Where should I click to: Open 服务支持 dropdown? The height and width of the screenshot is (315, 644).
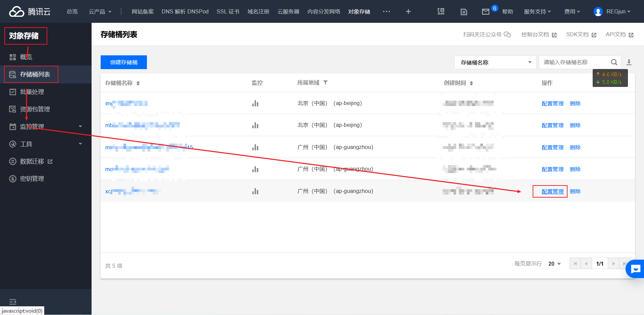tap(537, 11)
